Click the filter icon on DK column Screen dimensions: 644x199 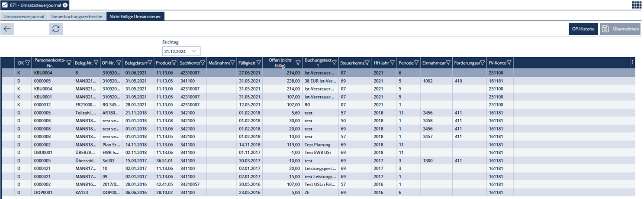27,63
